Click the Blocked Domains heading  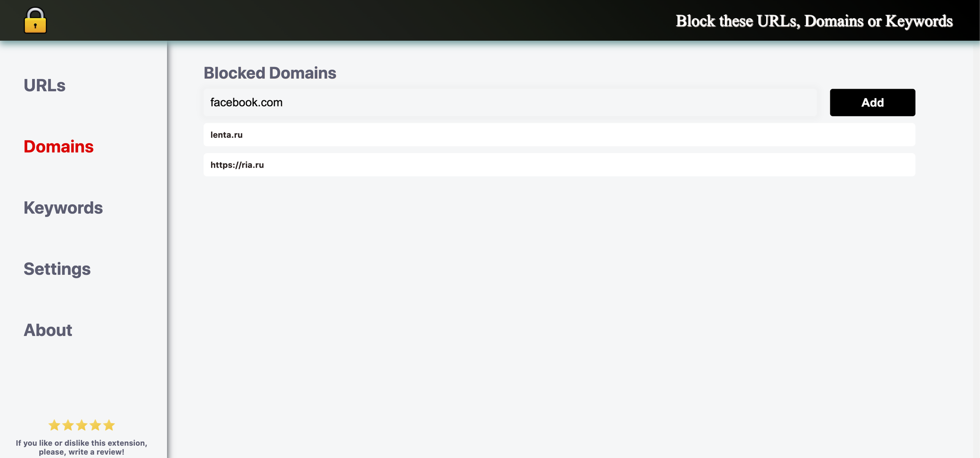coord(270,73)
